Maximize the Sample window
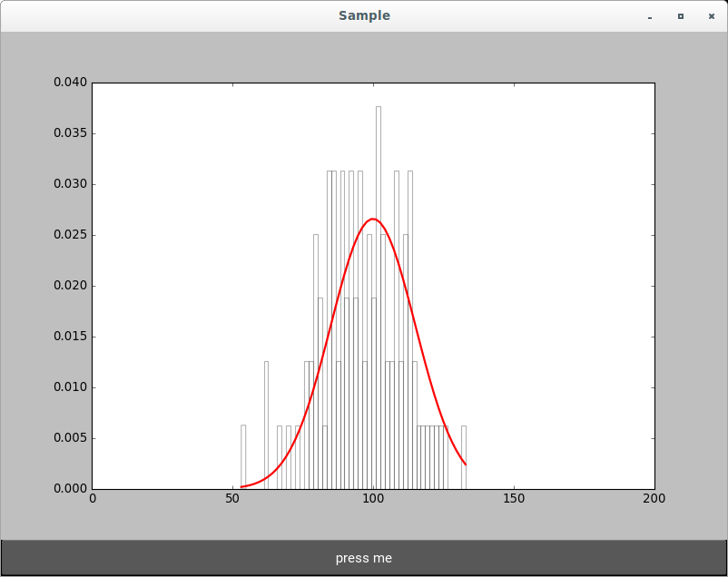 click(680, 16)
